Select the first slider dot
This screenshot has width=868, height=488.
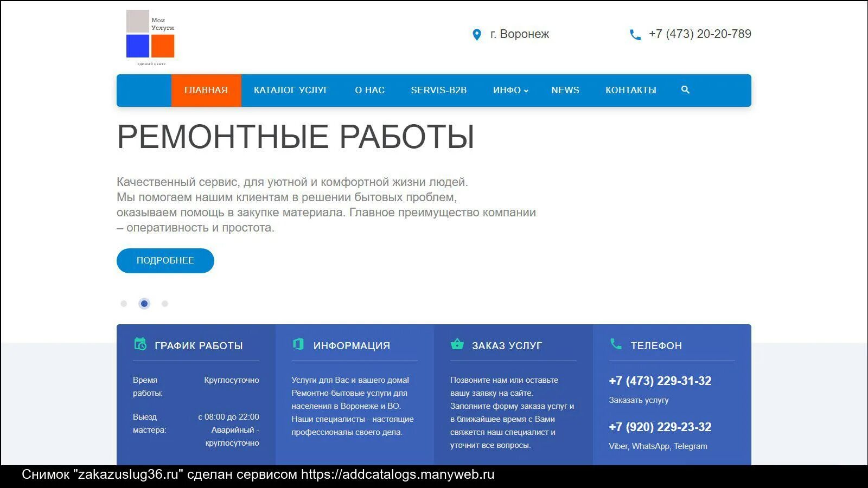coord(124,304)
